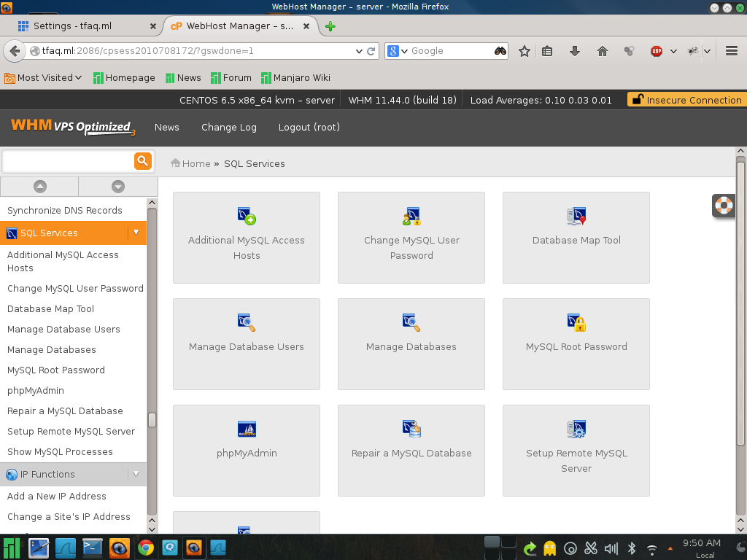Open Show MySQL Processes in sidebar

click(x=60, y=451)
